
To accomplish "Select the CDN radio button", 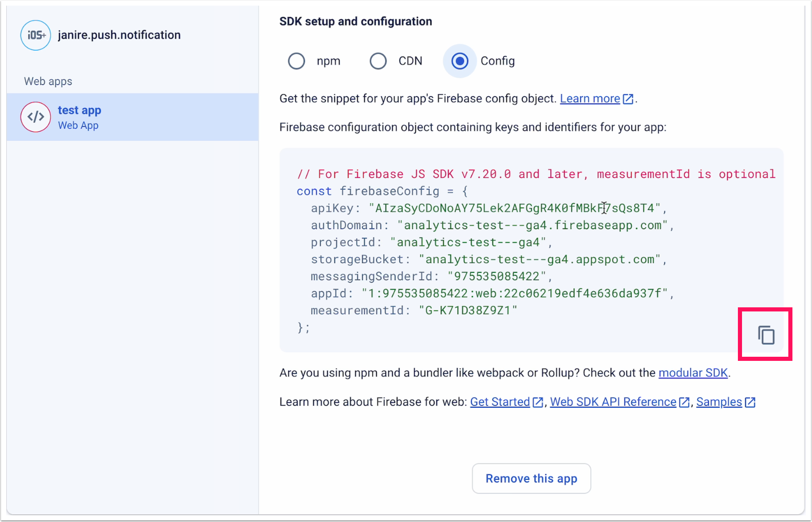I will coord(378,61).
